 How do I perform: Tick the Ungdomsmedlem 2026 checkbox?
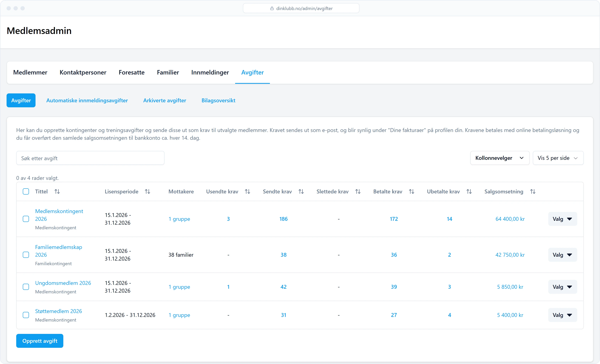pyautogui.click(x=26, y=287)
